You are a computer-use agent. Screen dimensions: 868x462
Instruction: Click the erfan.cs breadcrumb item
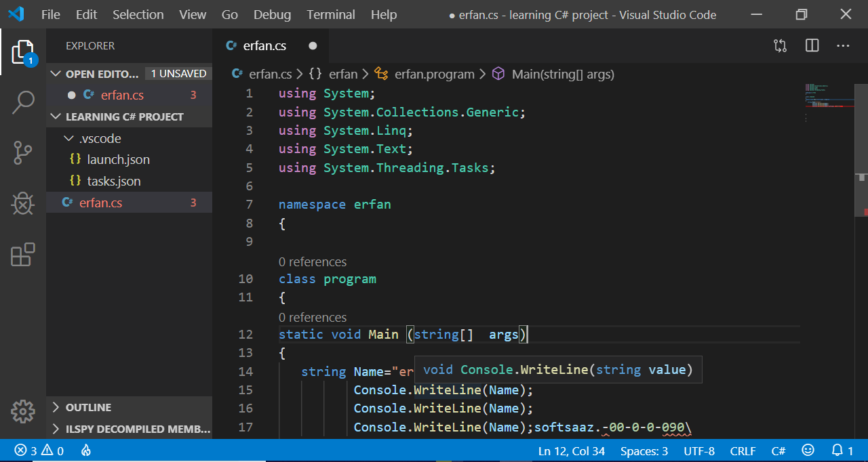270,74
